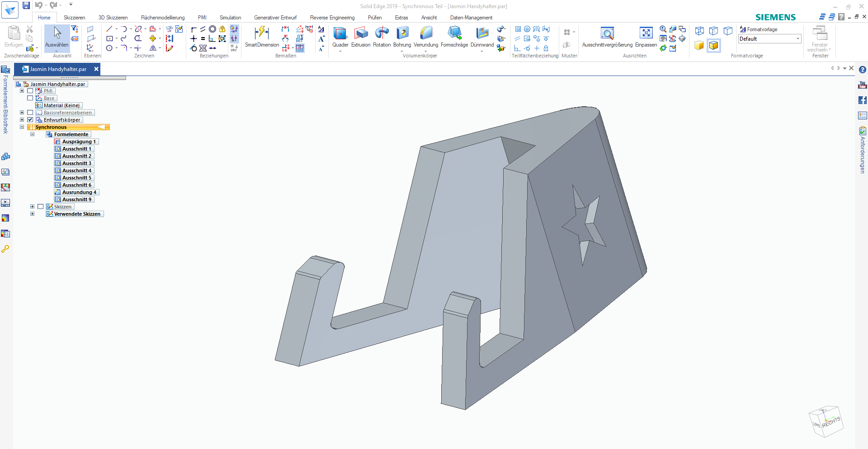
Task: Apply the Lock relationship icon
Action: coord(222,29)
